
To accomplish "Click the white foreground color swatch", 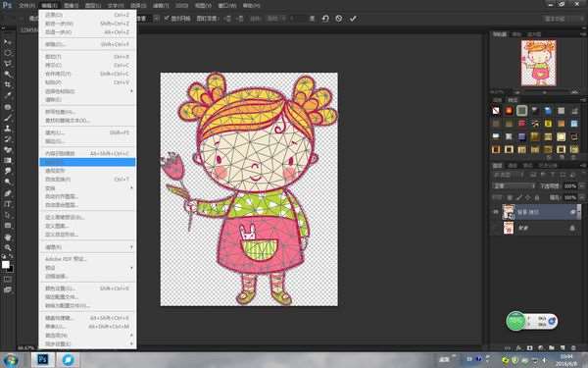I will (x=6, y=264).
